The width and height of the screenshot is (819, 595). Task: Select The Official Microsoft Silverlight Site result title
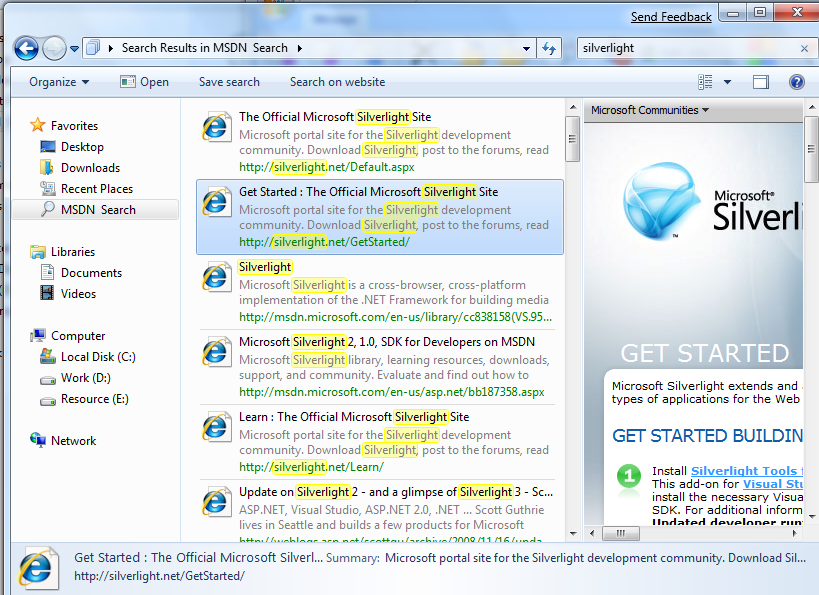[x=335, y=117]
